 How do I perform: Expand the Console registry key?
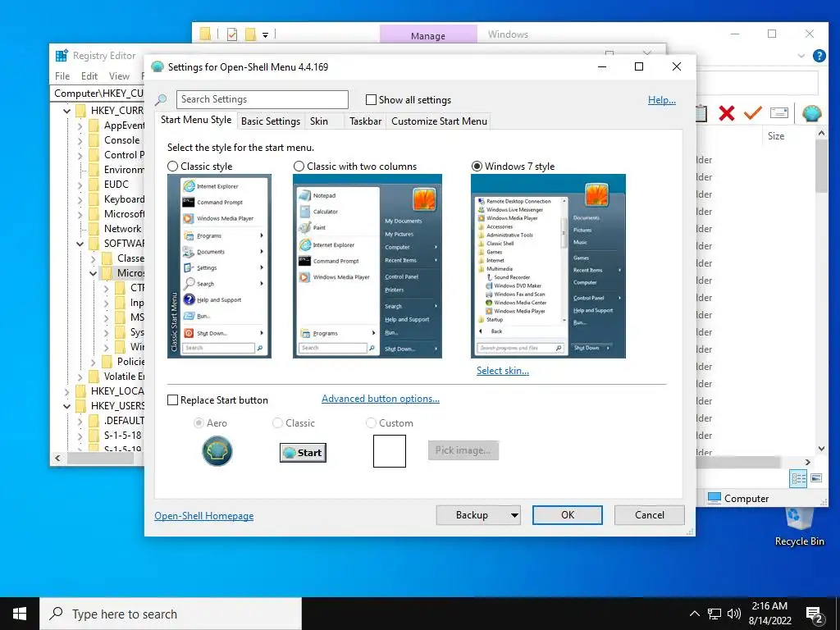click(x=80, y=140)
